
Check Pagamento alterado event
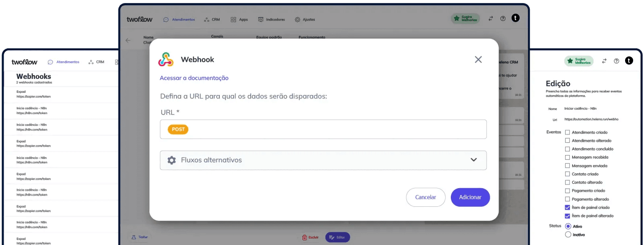tap(568, 199)
